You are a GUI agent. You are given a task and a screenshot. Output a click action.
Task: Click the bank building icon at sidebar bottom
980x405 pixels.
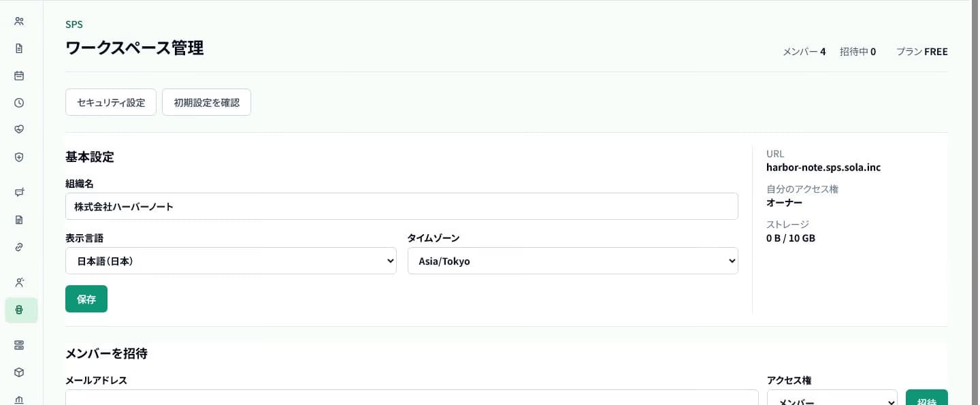(19, 400)
